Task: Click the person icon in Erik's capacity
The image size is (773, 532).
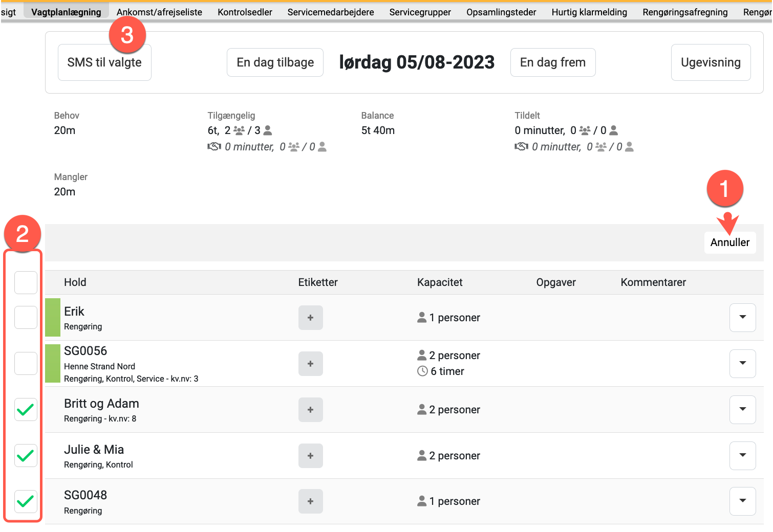Action: pyautogui.click(x=422, y=318)
